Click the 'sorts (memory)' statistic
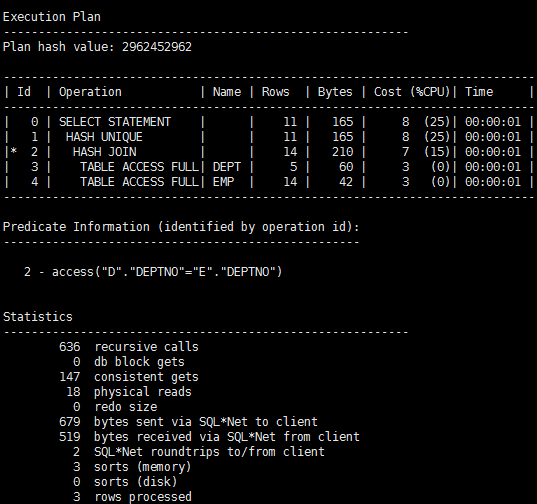 pos(132,467)
